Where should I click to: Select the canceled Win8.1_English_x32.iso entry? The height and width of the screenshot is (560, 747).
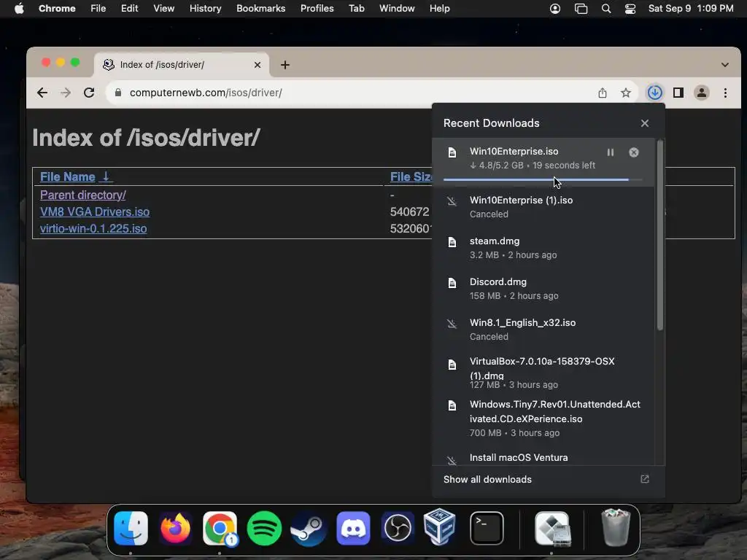543,330
